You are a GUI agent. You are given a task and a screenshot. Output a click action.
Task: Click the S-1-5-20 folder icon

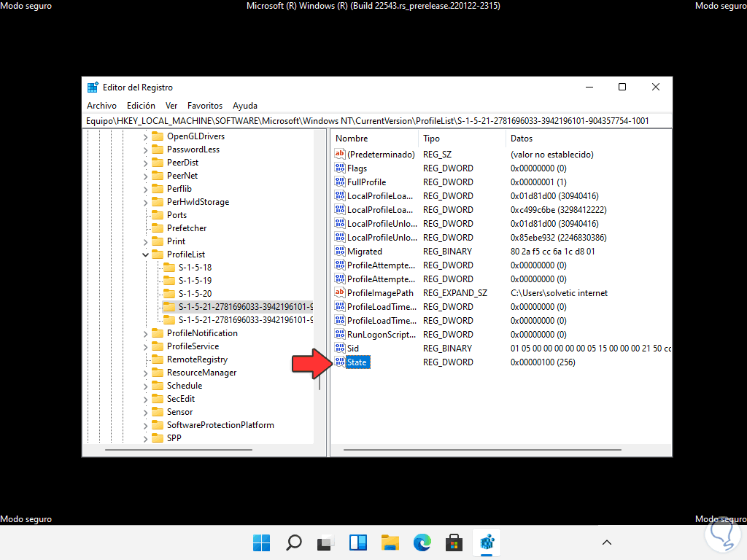pos(169,293)
